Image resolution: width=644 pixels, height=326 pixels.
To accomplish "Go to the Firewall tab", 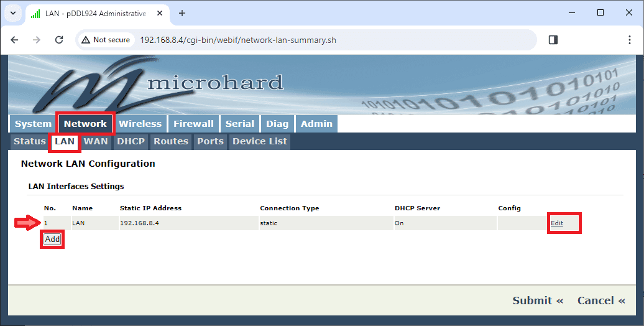I will click(193, 124).
